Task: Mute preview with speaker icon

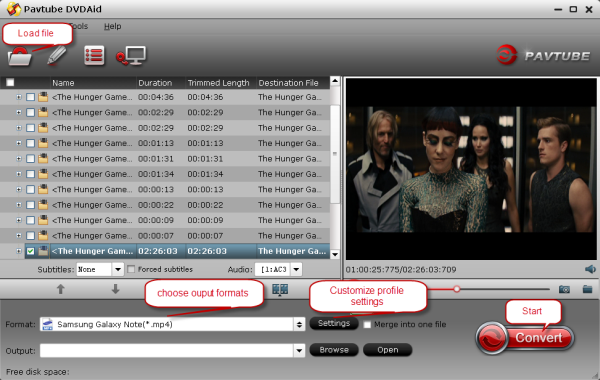Action: click(x=590, y=269)
